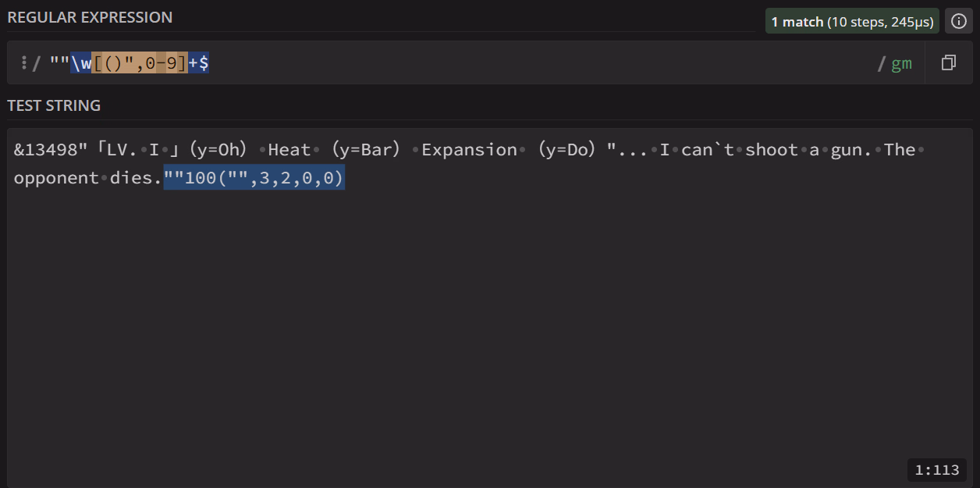Open the match information icon
Viewport: 980px width, 488px height.
tap(959, 21)
